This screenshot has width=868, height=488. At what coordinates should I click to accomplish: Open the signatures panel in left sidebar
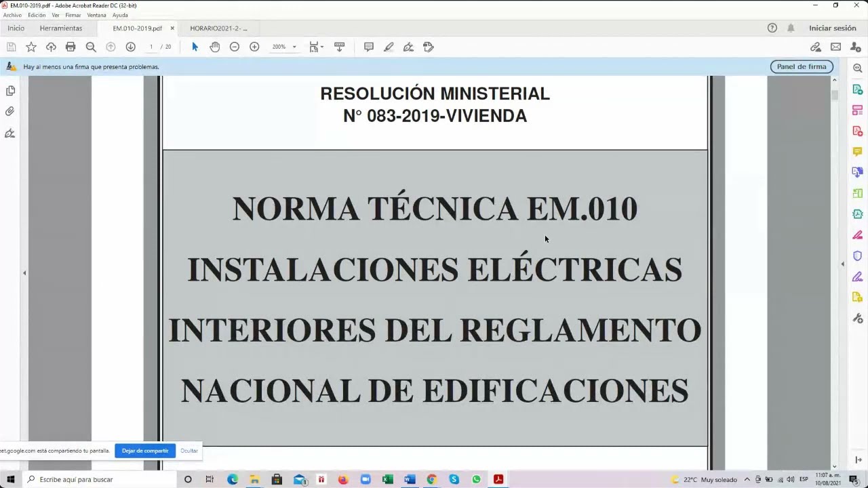pyautogui.click(x=10, y=134)
